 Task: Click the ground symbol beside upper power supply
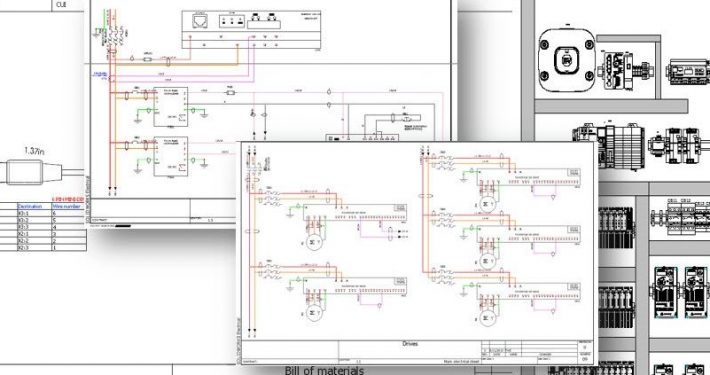pyautogui.click(x=137, y=117)
